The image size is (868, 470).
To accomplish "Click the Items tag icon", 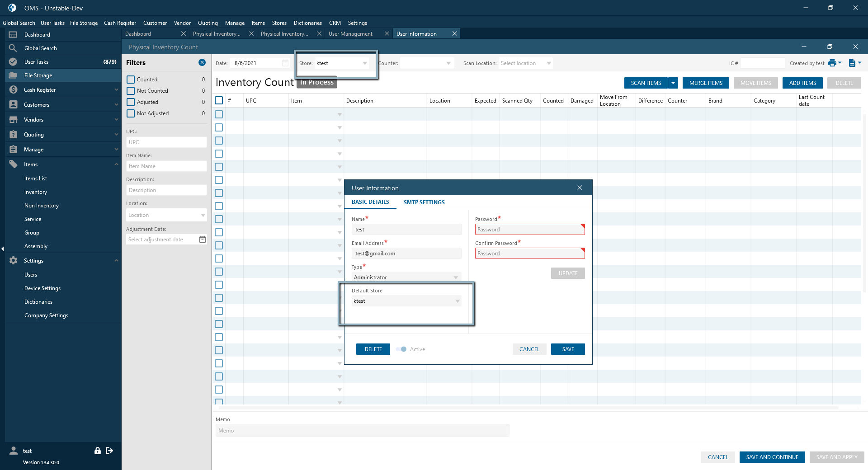I will pyautogui.click(x=13, y=164).
